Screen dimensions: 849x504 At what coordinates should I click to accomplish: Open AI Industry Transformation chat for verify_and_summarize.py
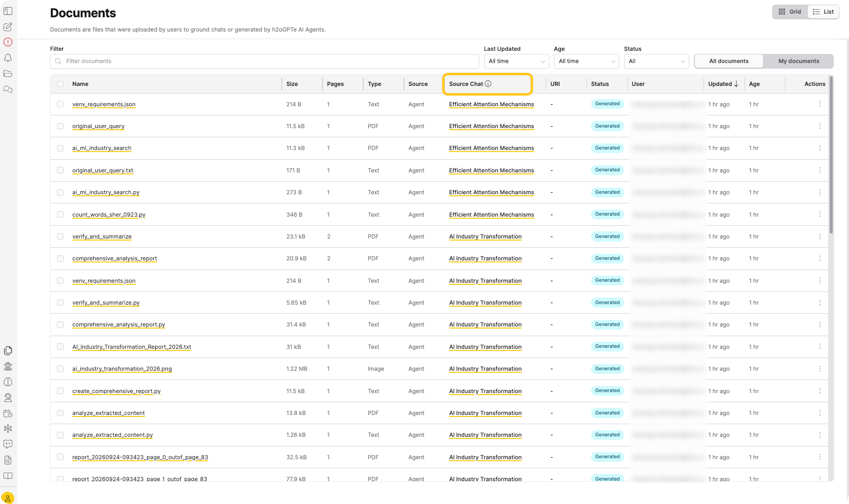(x=485, y=303)
